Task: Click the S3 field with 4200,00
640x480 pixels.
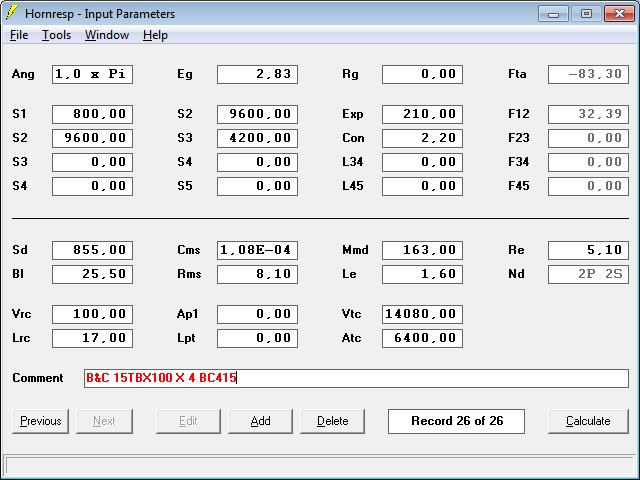Action: [x=257, y=138]
